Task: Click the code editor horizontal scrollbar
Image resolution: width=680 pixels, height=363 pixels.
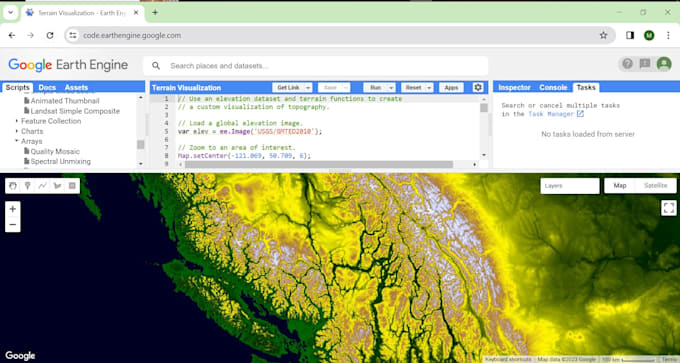Action: tap(319, 164)
